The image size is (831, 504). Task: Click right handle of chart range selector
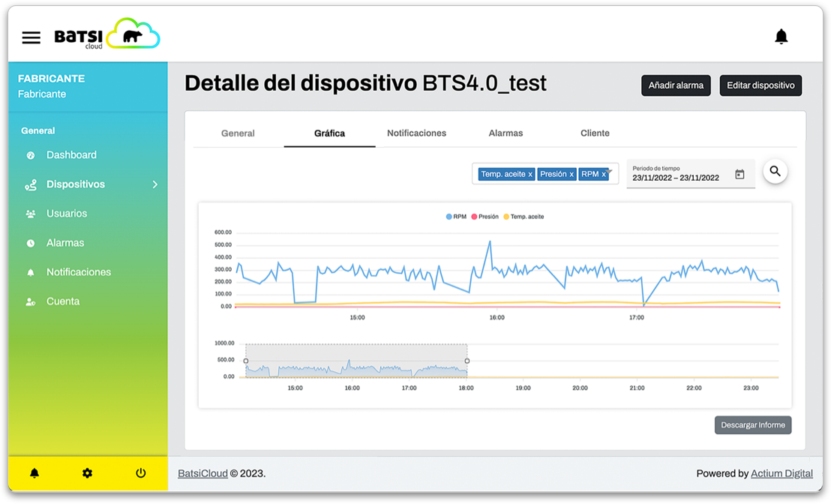point(467,361)
